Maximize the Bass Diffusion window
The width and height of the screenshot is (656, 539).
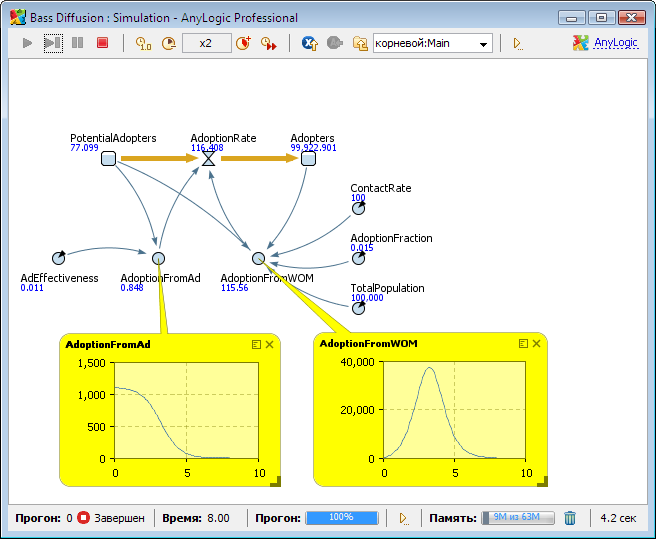(601, 18)
